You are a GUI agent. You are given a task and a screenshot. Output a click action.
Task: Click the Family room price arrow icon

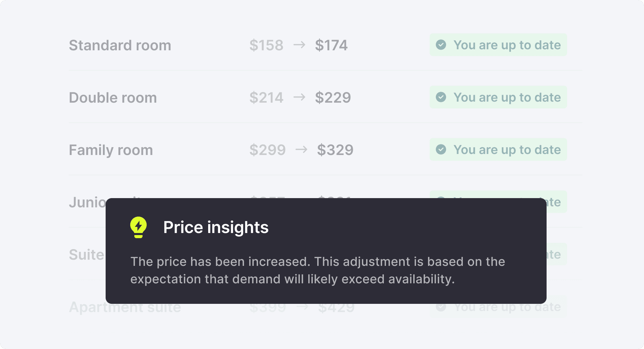(x=301, y=150)
